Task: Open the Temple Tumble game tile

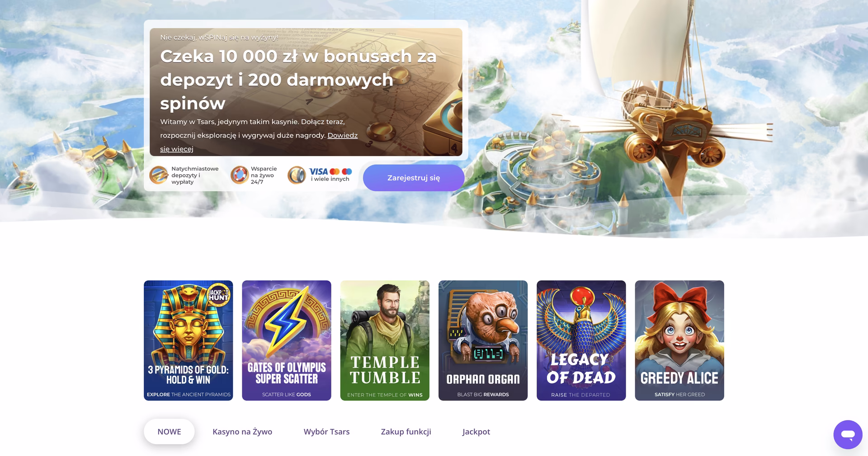Action: [x=385, y=340]
